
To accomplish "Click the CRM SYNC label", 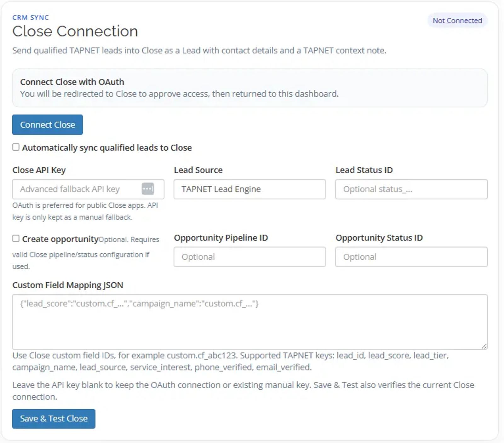I will coord(31,18).
